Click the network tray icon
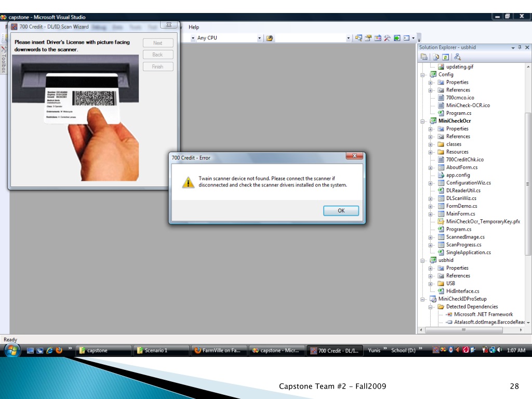532x399 pixels. [x=493, y=350]
